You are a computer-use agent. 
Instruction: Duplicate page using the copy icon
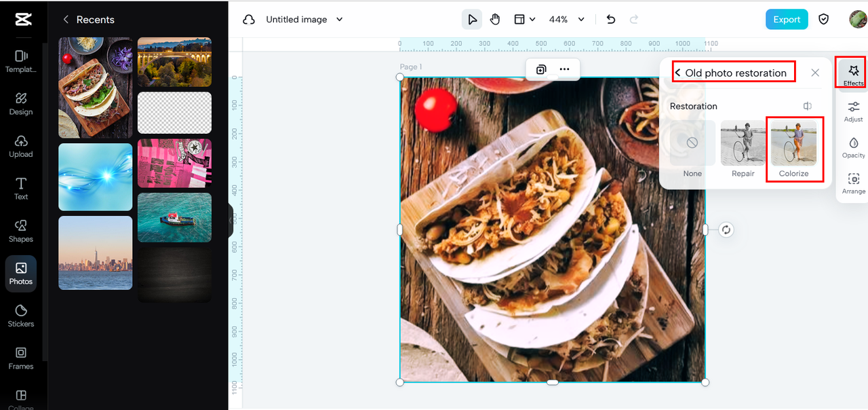(541, 69)
